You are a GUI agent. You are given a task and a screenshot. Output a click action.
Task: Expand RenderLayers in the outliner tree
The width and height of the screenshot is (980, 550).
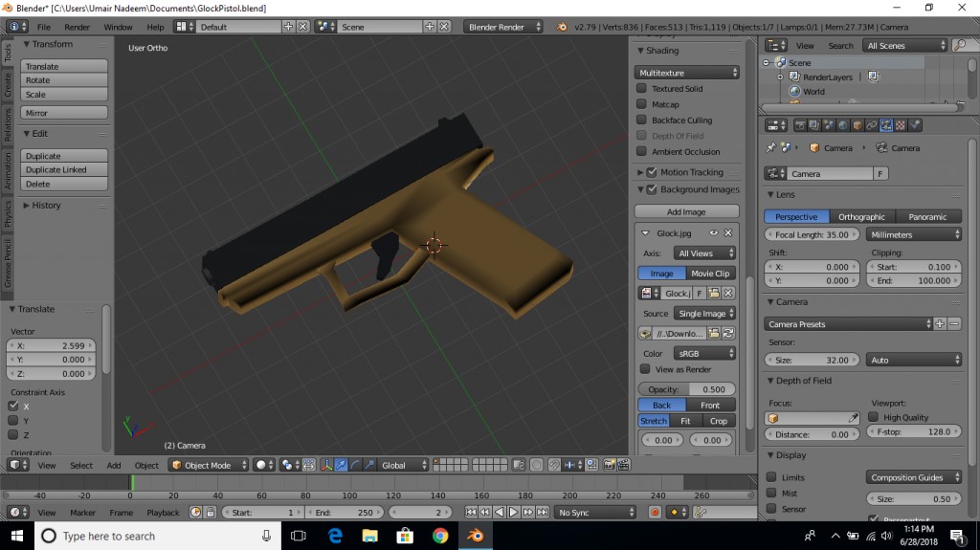point(780,77)
